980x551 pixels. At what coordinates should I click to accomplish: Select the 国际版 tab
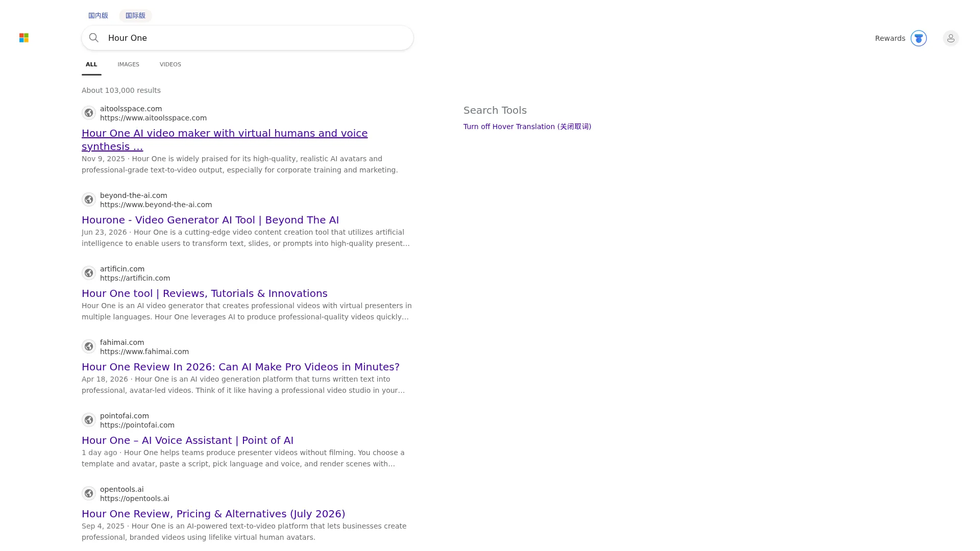pyautogui.click(x=135, y=15)
